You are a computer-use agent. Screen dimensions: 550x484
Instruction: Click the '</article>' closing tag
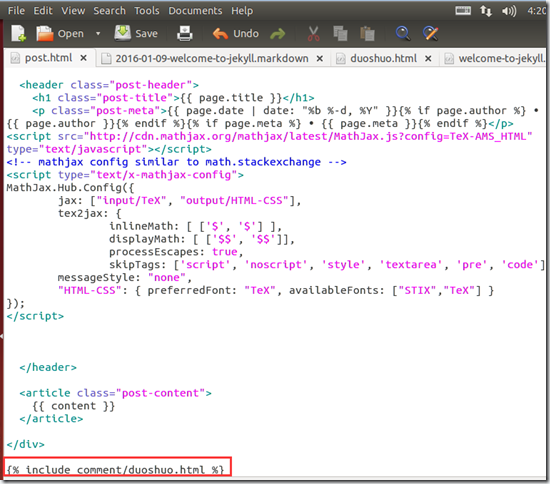(x=51, y=418)
